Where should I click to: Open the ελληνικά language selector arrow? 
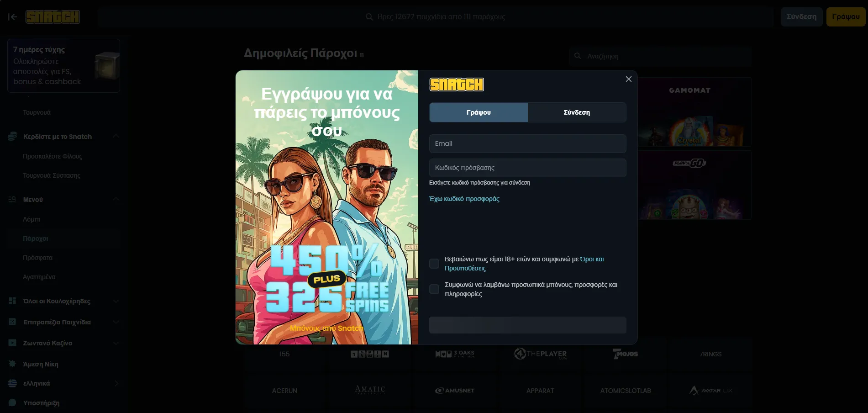pos(116,383)
